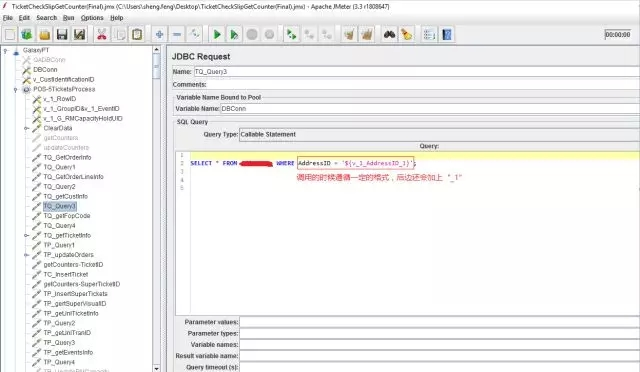Click the Query timeout field

coord(440,367)
